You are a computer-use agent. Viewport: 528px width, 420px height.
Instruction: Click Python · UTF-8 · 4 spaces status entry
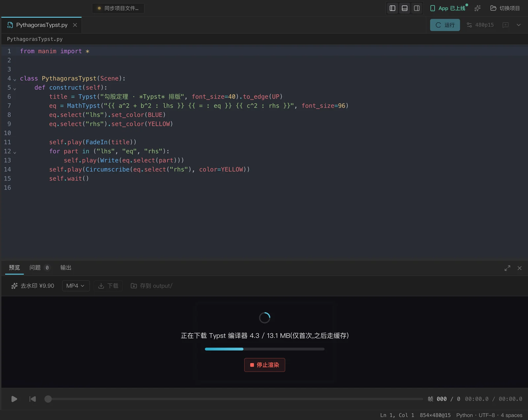[489, 415]
